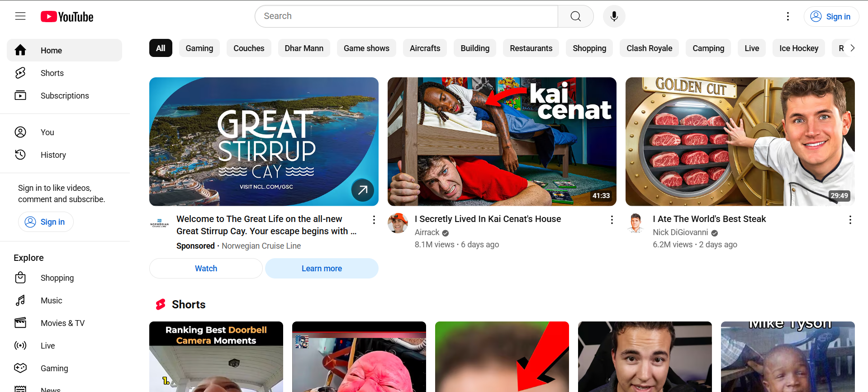868x392 pixels.
Task: Open more options for the sponsored ad
Action: pyautogui.click(x=374, y=220)
